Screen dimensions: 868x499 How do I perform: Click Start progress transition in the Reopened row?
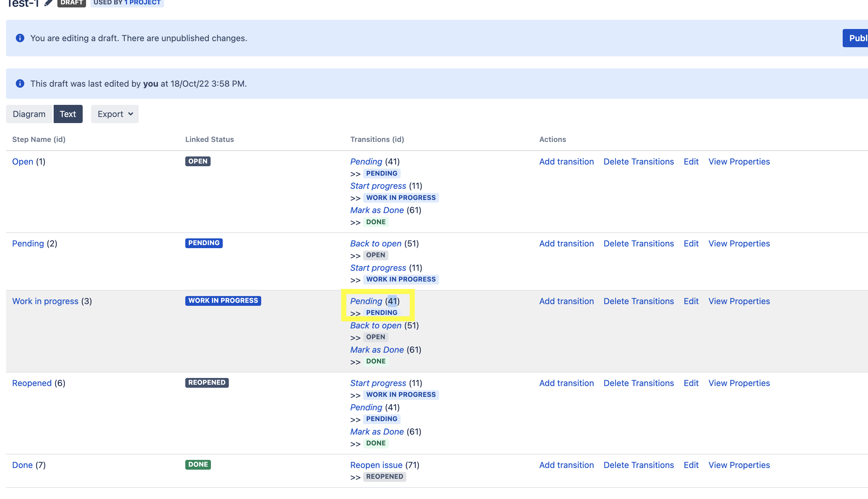click(x=378, y=383)
